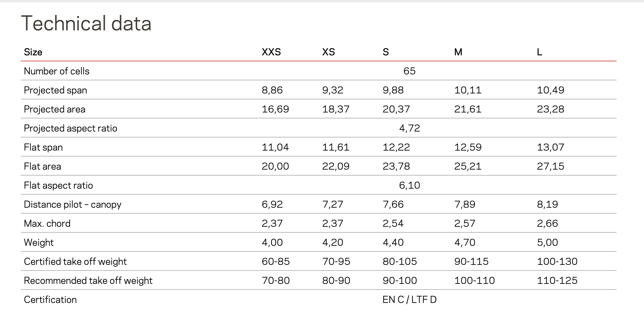
Task: Click the Number of cells row label
Action: [x=57, y=71]
